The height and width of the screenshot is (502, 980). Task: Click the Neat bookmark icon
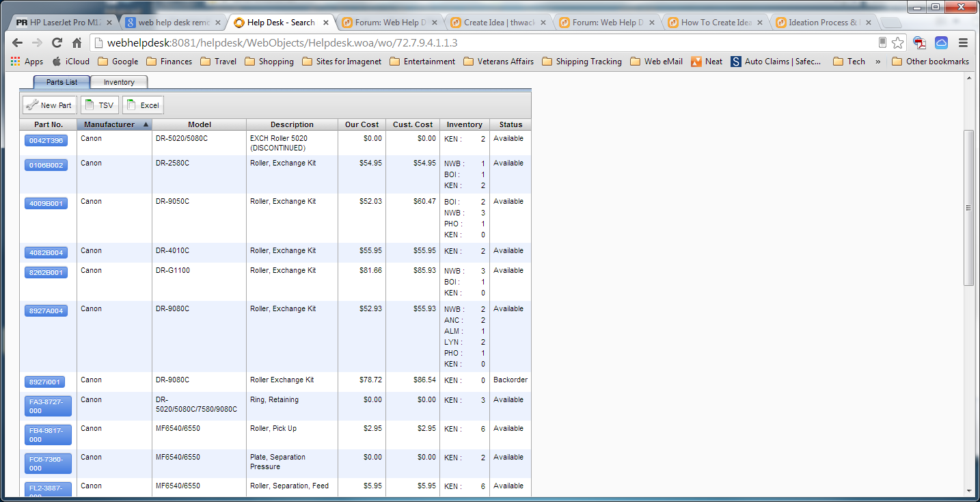(696, 61)
